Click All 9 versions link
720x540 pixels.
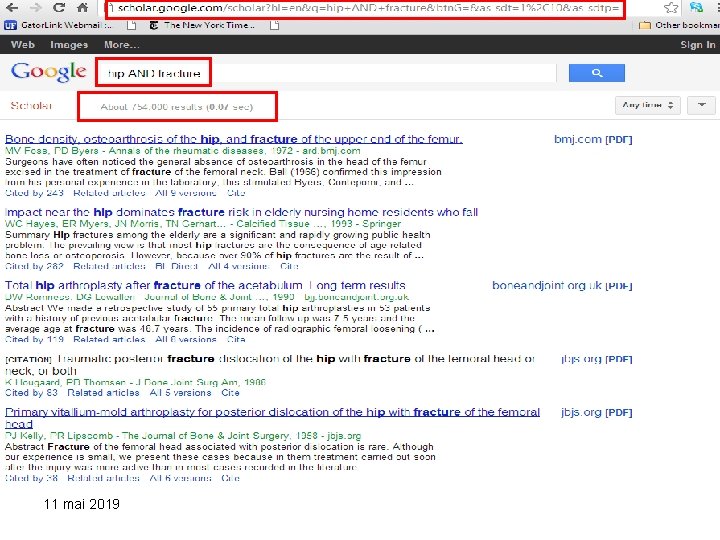click(x=186, y=193)
